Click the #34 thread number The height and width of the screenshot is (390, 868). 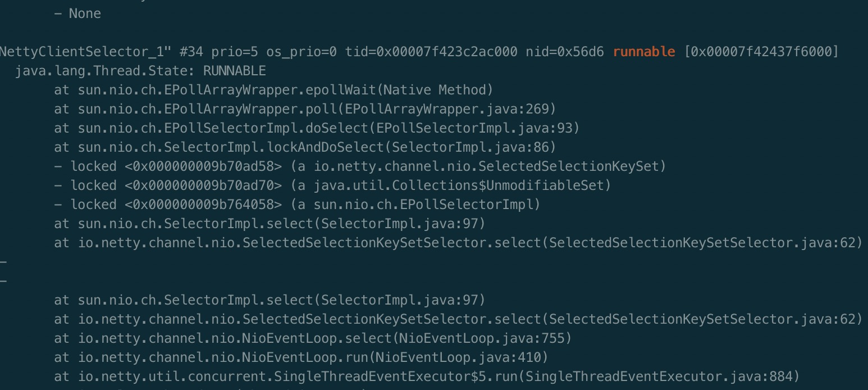point(191,52)
